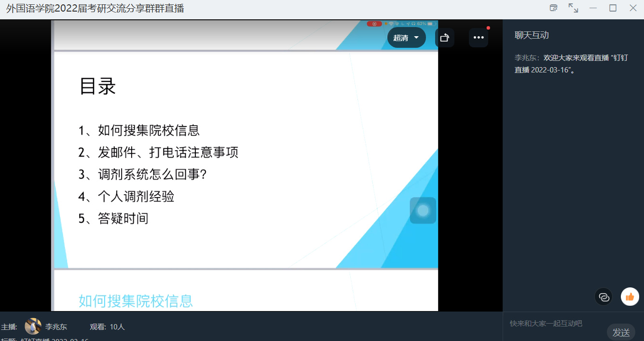Image resolution: width=644 pixels, height=341 pixels.
Task: Click the host avatar of 李兆东
Action: click(x=33, y=327)
